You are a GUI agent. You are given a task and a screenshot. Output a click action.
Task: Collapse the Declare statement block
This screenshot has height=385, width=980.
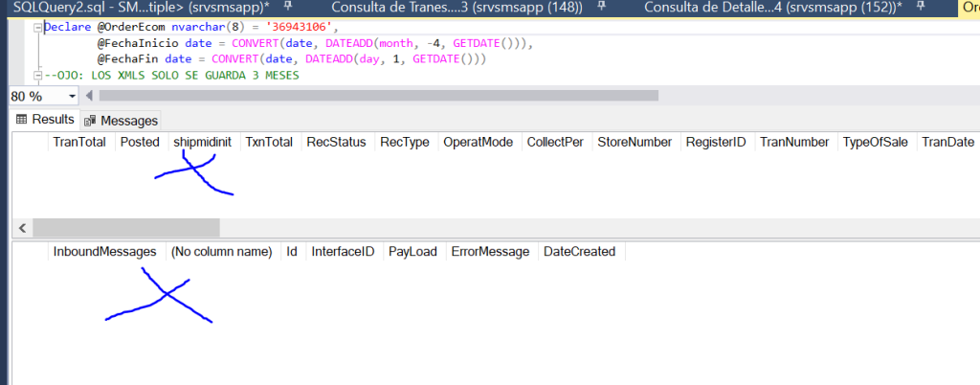[38, 28]
